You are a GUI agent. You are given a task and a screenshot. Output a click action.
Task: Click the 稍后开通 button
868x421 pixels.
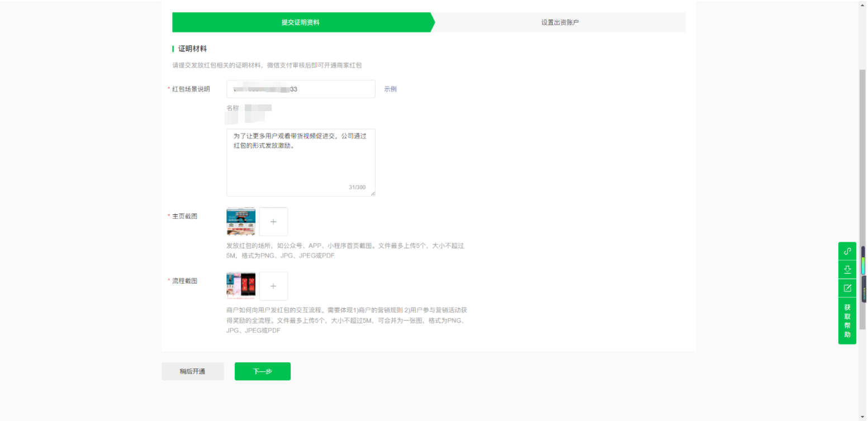coord(192,371)
